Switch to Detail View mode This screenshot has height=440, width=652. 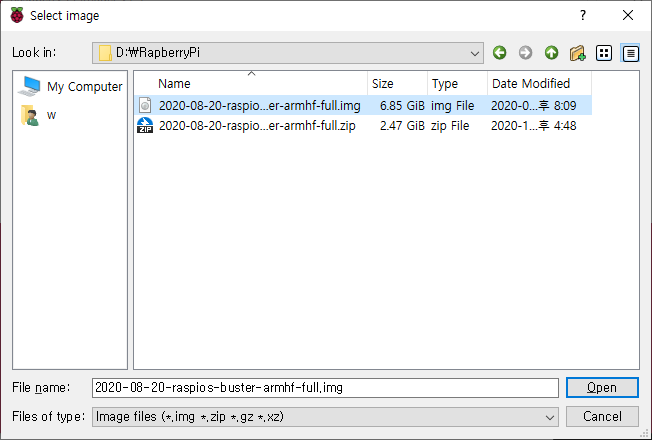[630, 53]
